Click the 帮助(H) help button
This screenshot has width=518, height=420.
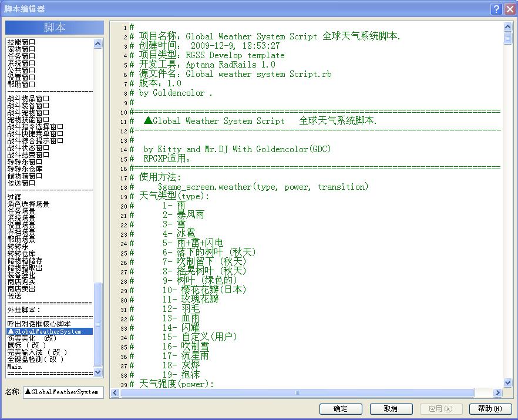tap(490, 409)
